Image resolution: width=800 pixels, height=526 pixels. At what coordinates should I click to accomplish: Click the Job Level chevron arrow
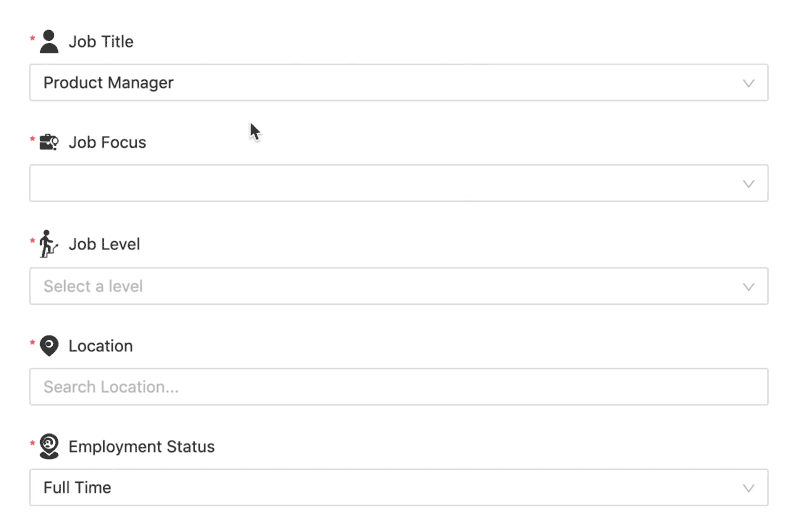tap(748, 286)
